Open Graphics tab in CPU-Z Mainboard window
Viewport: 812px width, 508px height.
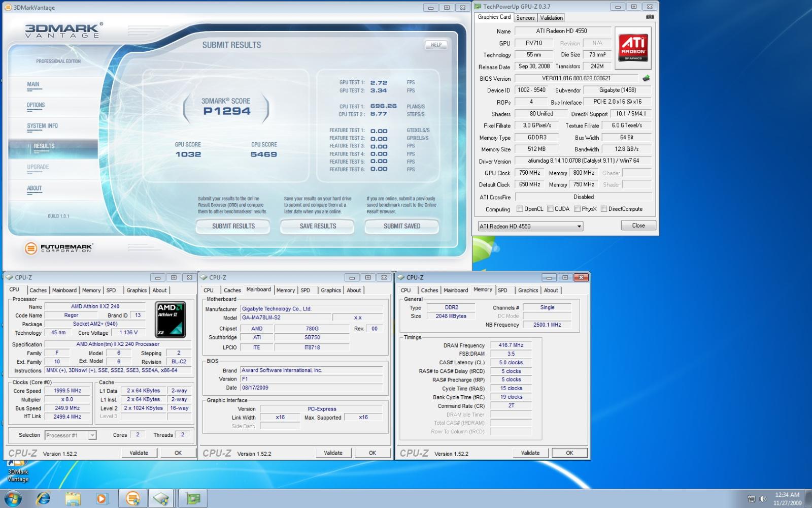click(x=331, y=290)
